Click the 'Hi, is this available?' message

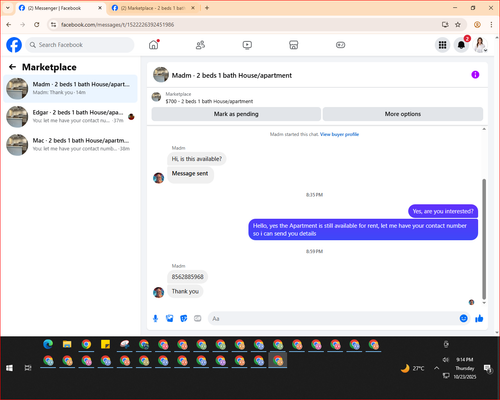(197, 159)
